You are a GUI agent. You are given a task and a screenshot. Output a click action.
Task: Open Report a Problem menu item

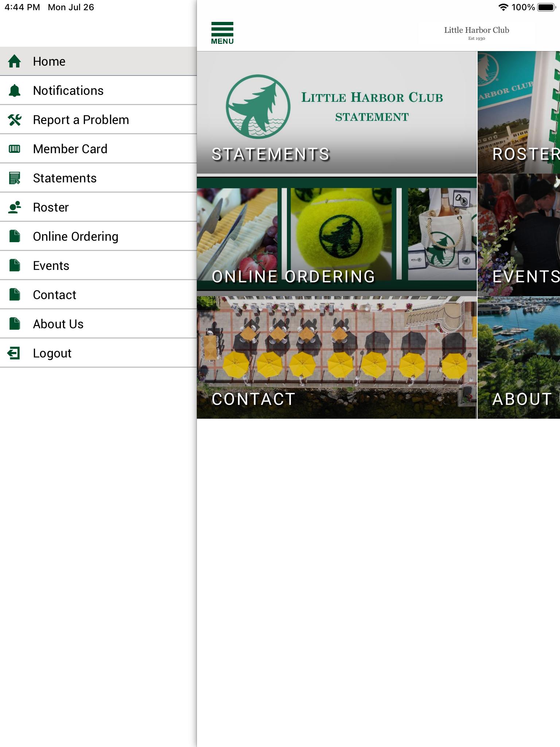point(98,120)
